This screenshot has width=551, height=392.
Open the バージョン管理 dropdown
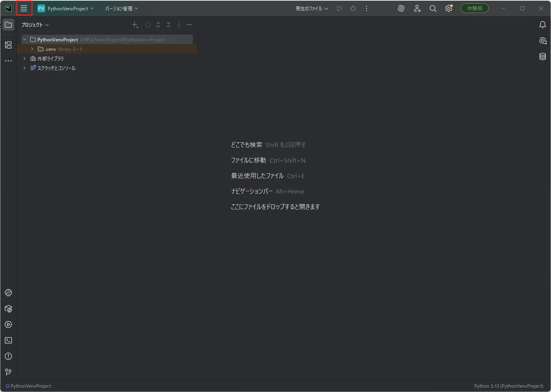(x=122, y=8)
